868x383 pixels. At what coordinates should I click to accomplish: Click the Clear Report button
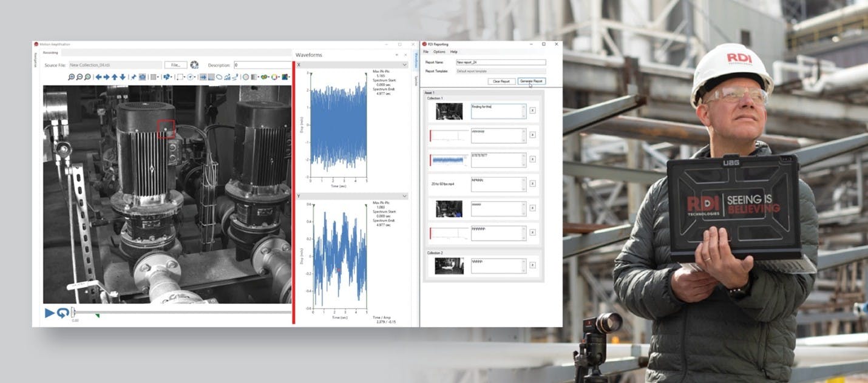[x=501, y=81]
